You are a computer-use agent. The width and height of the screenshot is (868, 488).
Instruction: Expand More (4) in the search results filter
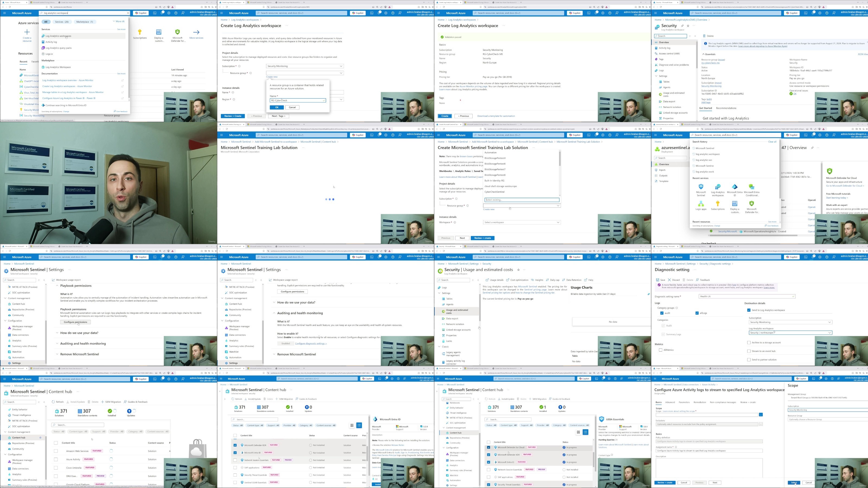(119, 22)
